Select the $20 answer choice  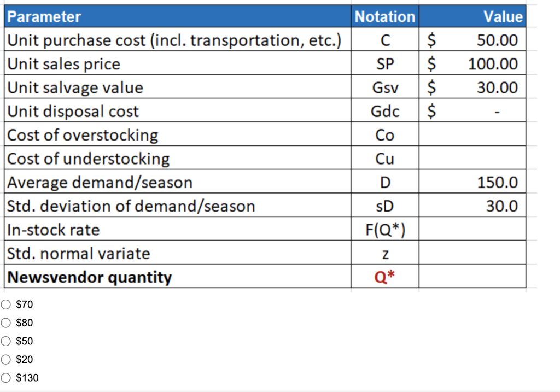6,359
